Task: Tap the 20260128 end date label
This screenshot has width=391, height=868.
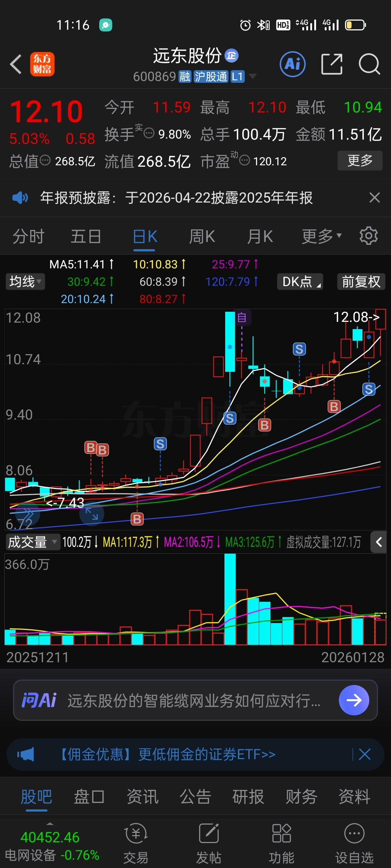Action: [353, 658]
